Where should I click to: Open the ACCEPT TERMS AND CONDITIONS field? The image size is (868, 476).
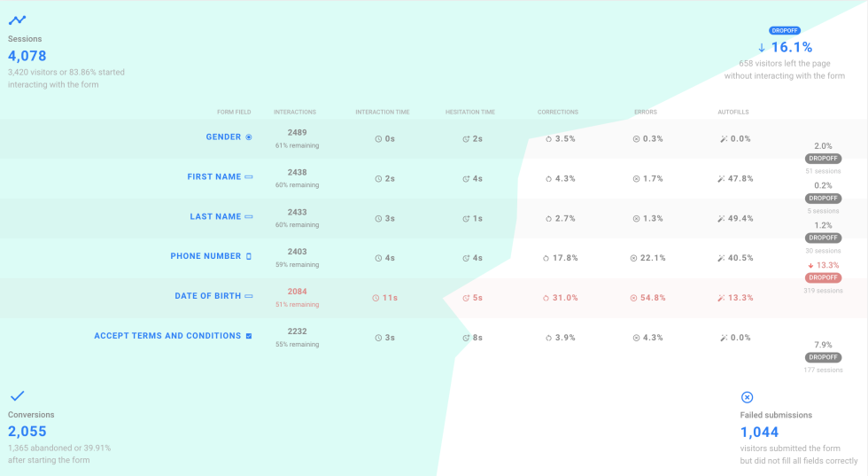(x=167, y=336)
